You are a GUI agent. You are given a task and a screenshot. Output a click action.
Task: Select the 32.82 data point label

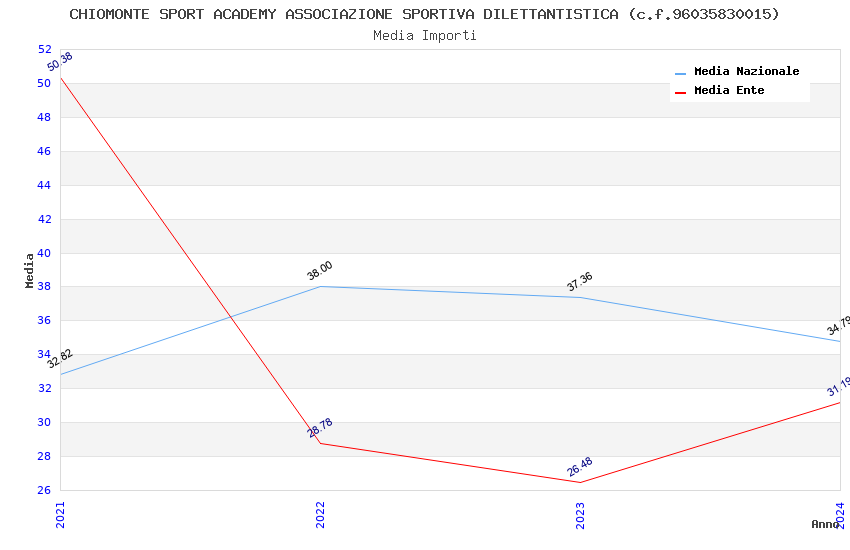pyautogui.click(x=60, y=359)
